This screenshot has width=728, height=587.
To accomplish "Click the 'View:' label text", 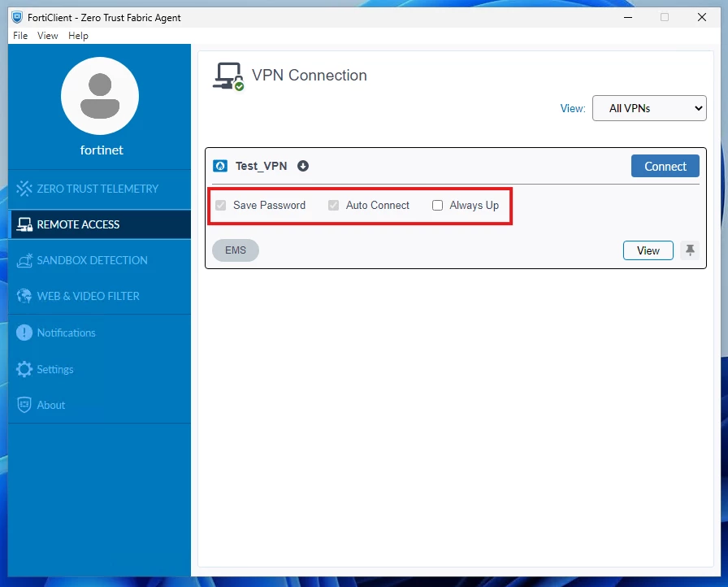I will (573, 108).
